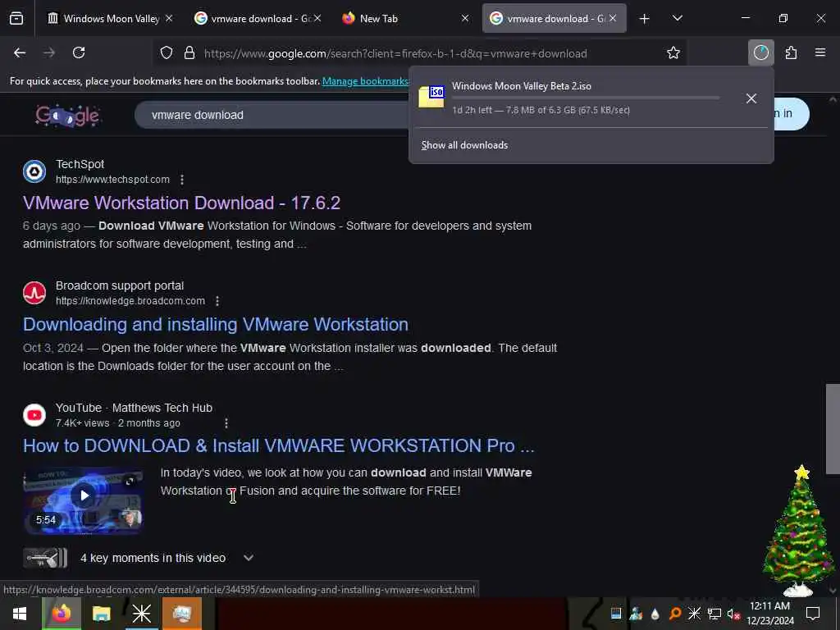List all tabs dropdown arrow
The width and height of the screenshot is (840, 630).
point(677,19)
